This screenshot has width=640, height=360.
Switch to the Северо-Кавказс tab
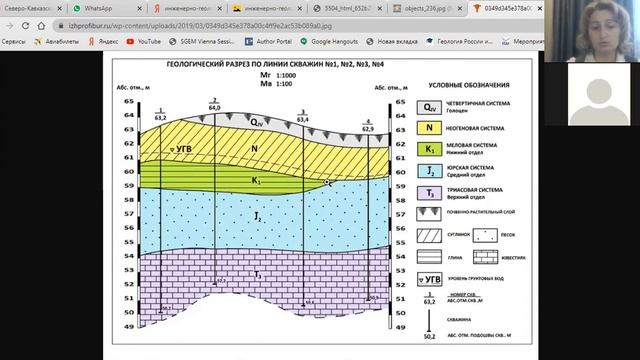(x=31, y=8)
